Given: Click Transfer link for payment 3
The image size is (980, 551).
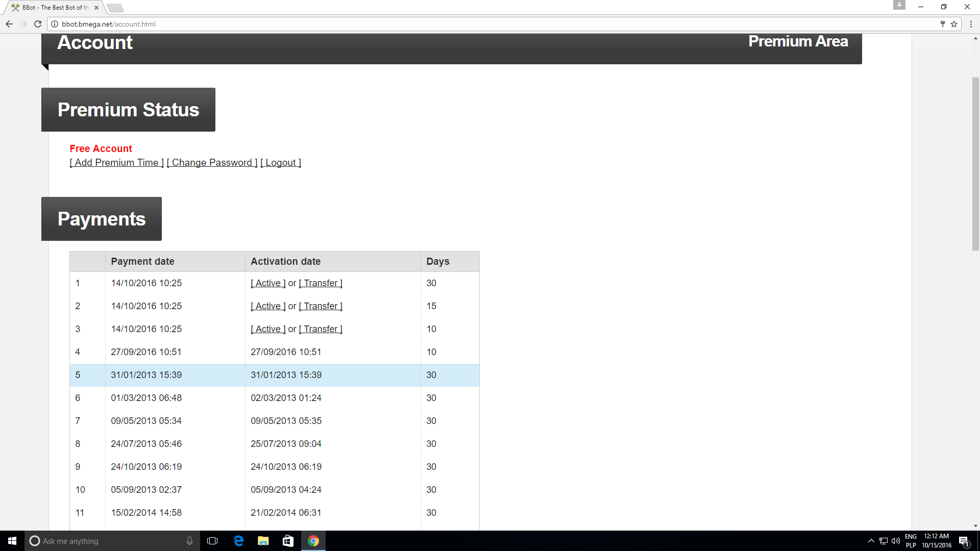Looking at the screenshot, I should tap(321, 329).
